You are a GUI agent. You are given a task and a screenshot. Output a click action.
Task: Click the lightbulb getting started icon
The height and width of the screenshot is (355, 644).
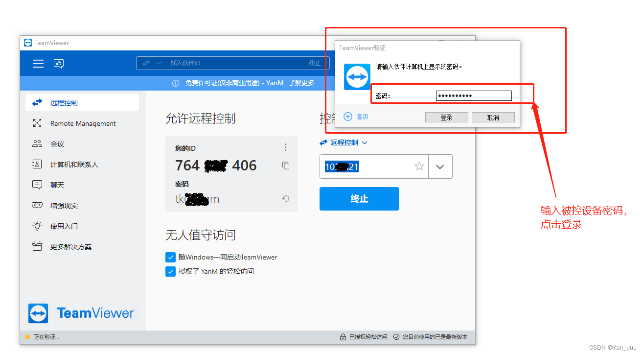[37, 226]
